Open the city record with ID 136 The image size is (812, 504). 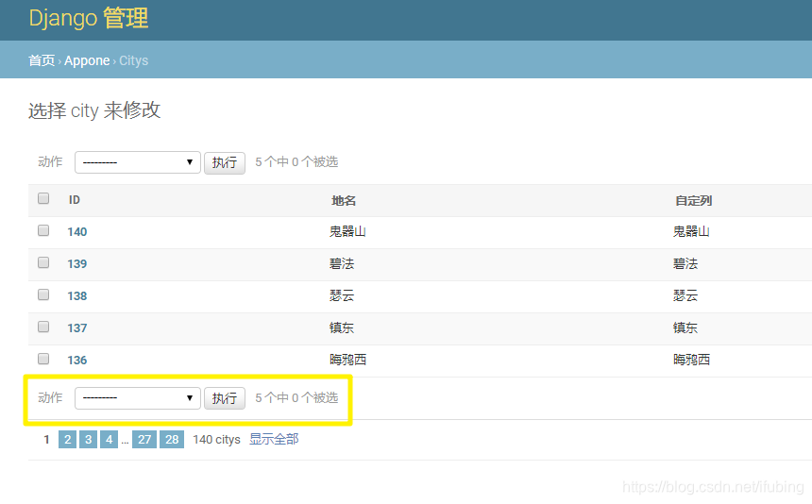[77, 361]
